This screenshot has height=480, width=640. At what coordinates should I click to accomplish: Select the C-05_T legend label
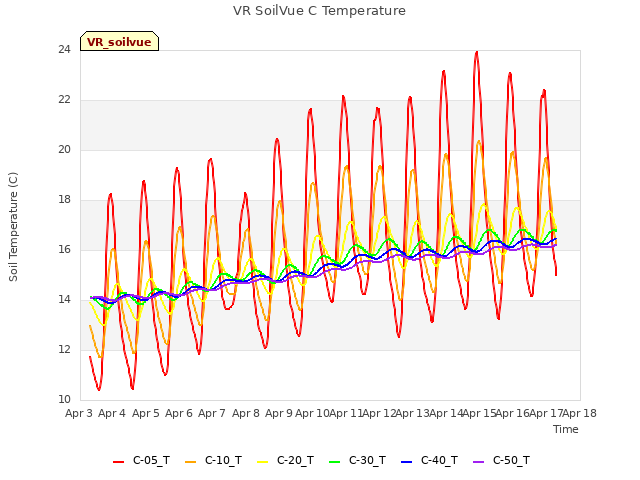coord(151,460)
